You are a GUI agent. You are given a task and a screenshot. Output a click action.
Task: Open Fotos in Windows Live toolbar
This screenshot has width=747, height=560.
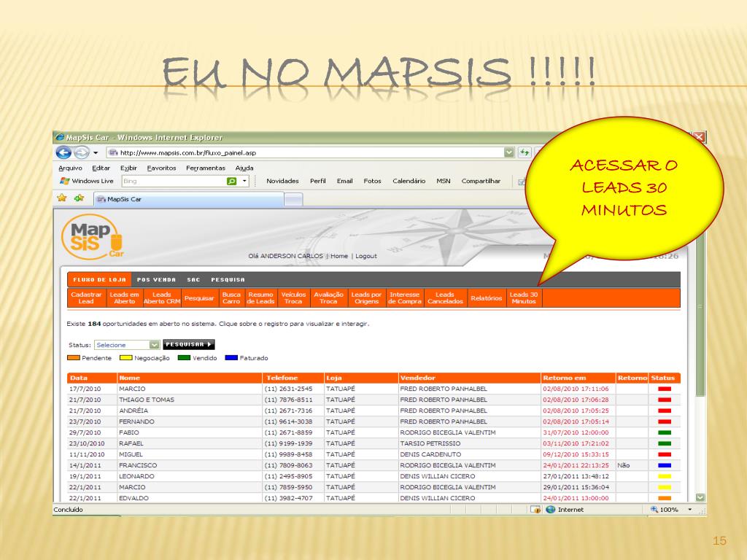(372, 181)
